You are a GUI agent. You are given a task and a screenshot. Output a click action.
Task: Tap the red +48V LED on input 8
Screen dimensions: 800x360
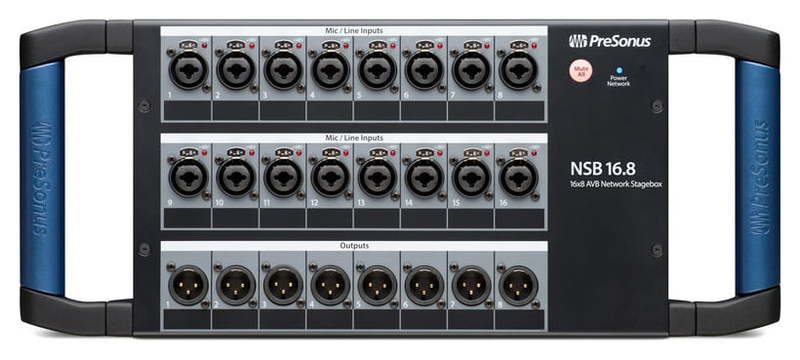click(x=534, y=45)
